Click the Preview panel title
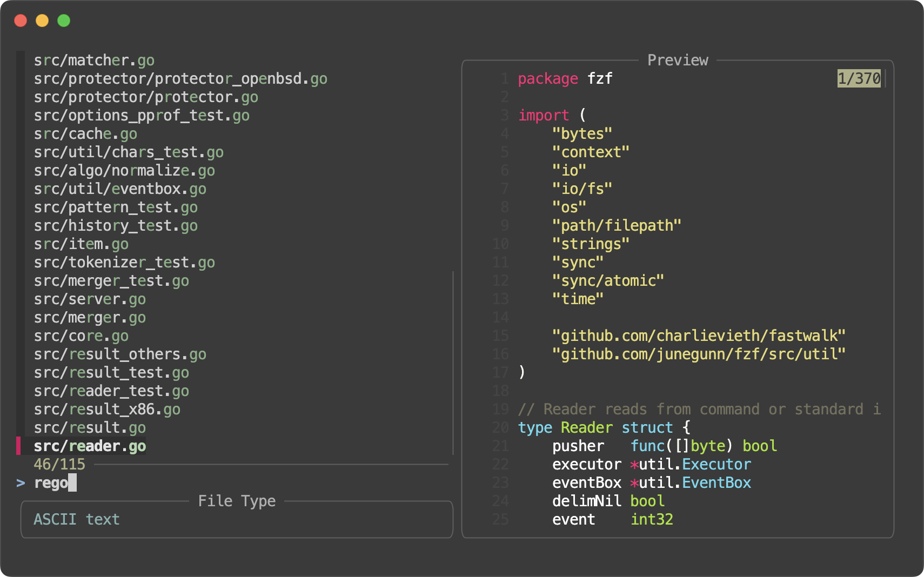Screen dimensions: 924x577 click(678, 61)
